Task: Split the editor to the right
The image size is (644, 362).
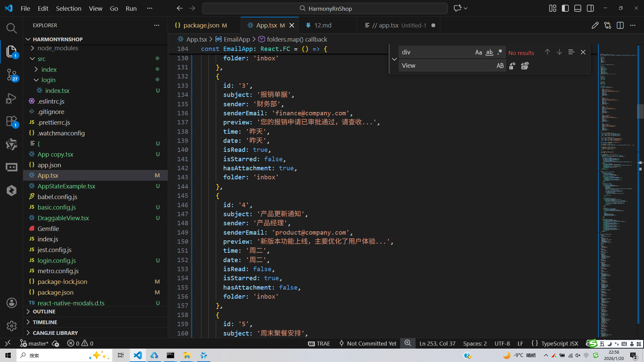Action: click(620, 25)
